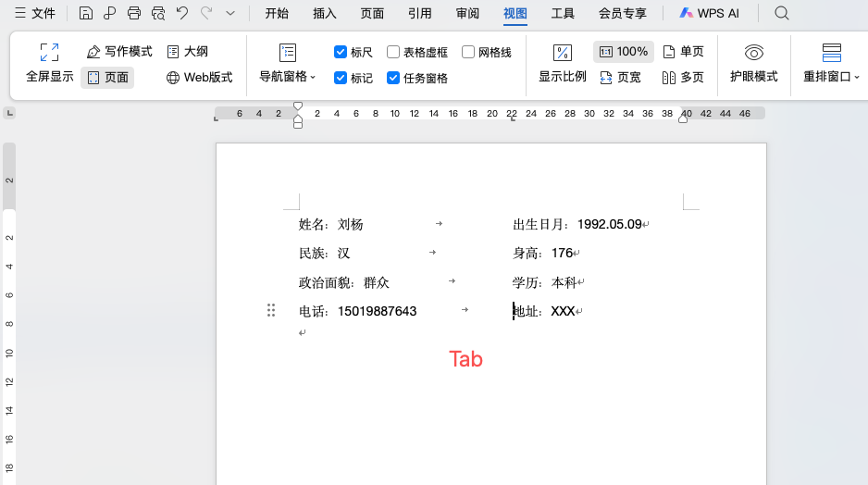Switch to the 页面 ribbon tab
This screenshot has height=485, width=868.
click(372, 13)
